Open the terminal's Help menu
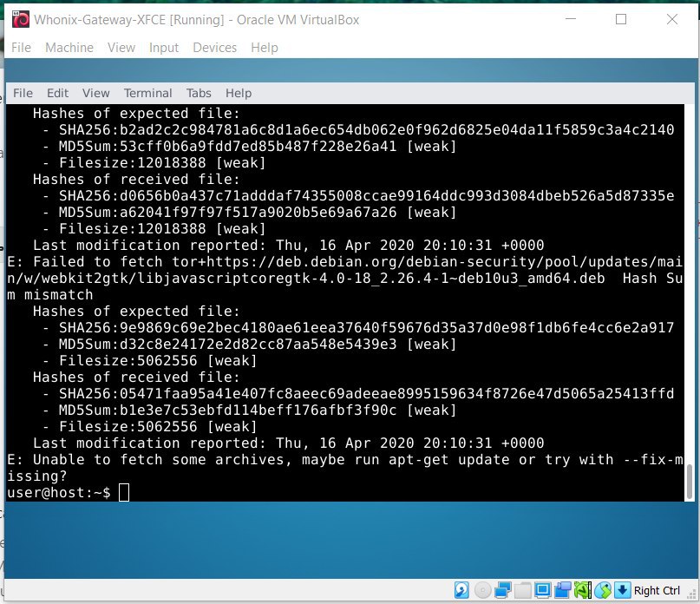The height and width of the screenshot is (604, 700). pos(239,93)
